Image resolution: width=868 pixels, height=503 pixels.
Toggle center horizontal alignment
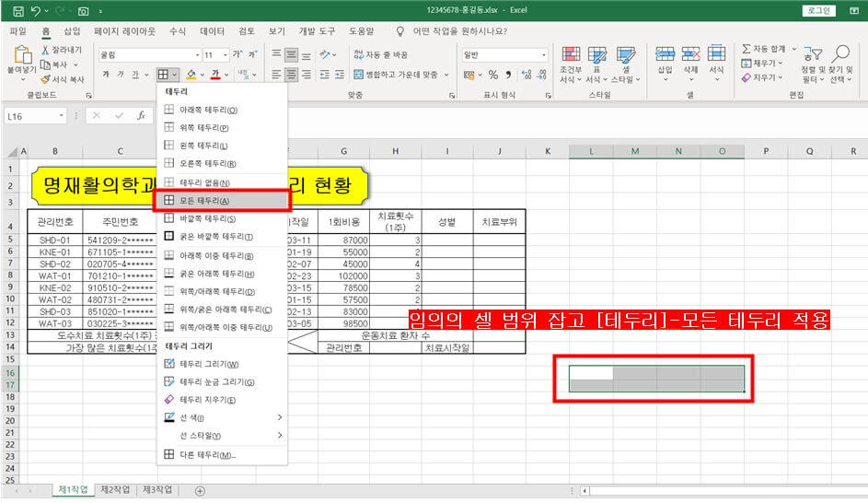click(291, 75)
